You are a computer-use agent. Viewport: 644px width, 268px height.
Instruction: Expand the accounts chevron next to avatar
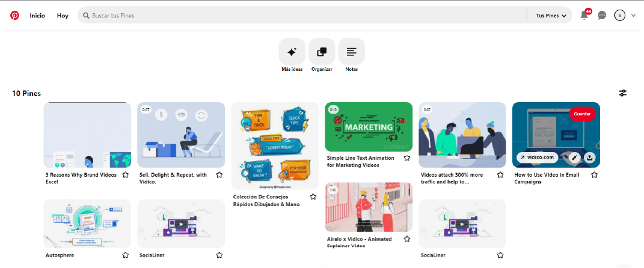coord(633,16)
